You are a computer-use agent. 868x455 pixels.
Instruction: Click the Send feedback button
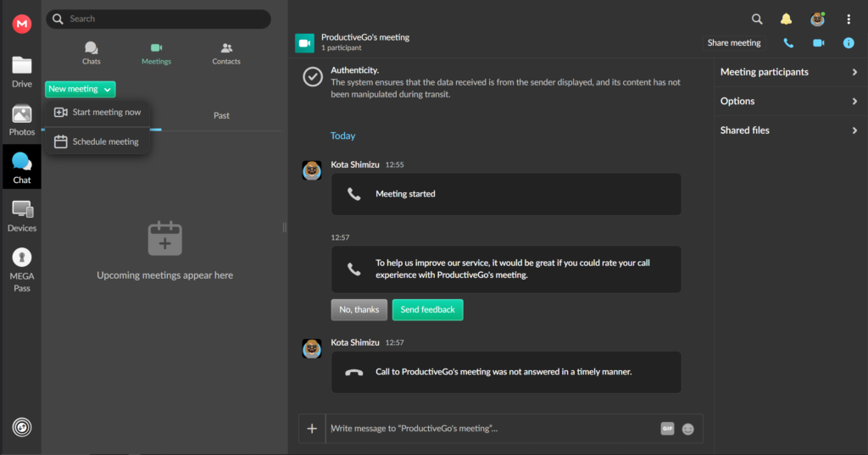[x=427, y=310]
